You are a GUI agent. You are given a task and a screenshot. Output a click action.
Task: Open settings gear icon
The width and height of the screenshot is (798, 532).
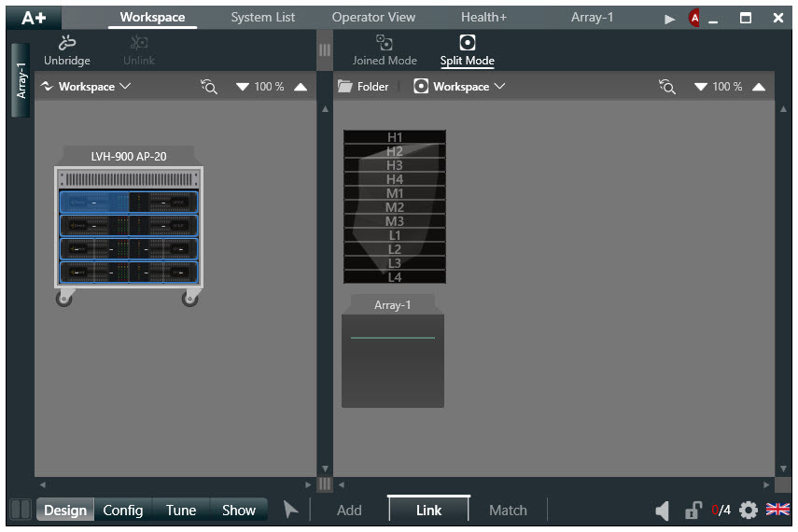click(748, 511)
